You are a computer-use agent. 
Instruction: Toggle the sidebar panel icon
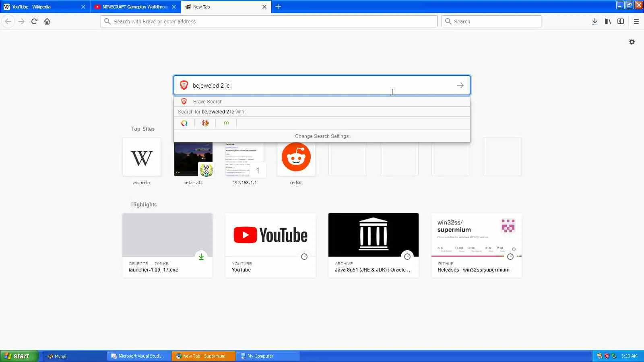coord(621,21)
